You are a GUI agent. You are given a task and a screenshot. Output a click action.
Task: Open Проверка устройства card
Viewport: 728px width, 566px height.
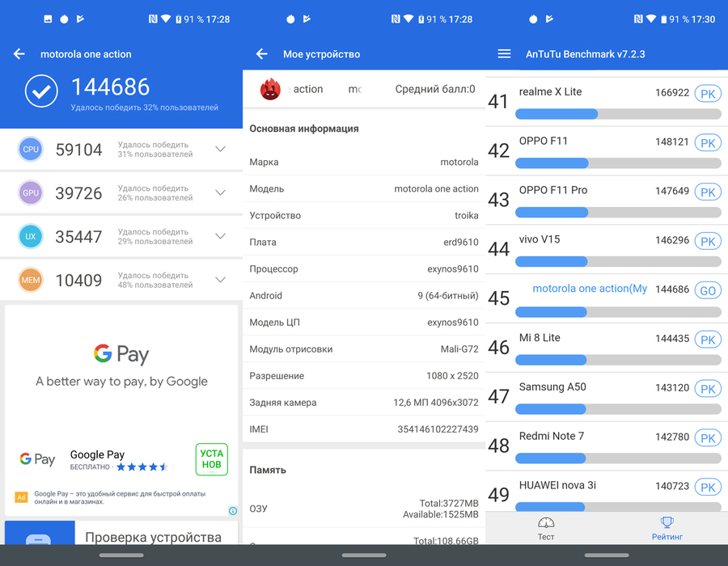pyautogui.click(x=121, y=533)
